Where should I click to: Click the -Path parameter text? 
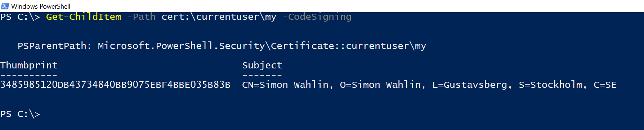[141, 17]
